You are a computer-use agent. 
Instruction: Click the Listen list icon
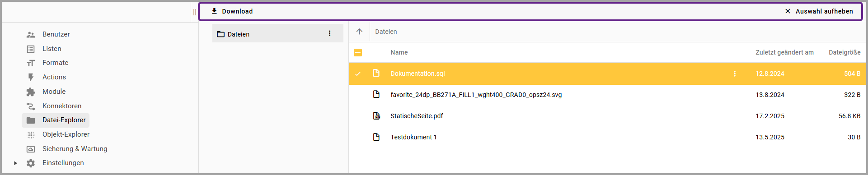(x=31, y=49)
